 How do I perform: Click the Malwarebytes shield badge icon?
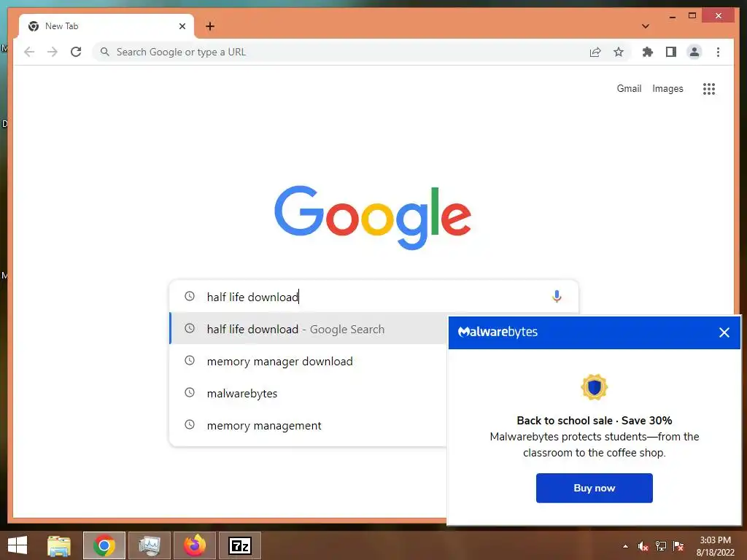point(594,387)
